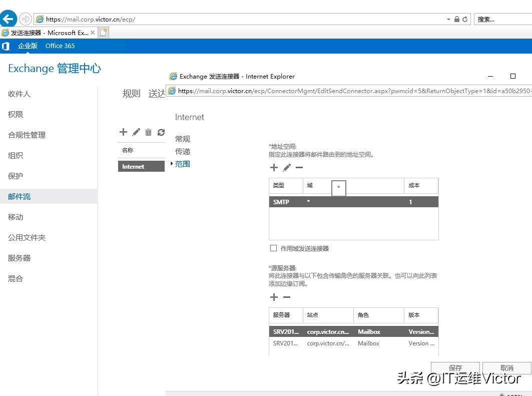Add a new send connector with plus icon

pos(123,132)
